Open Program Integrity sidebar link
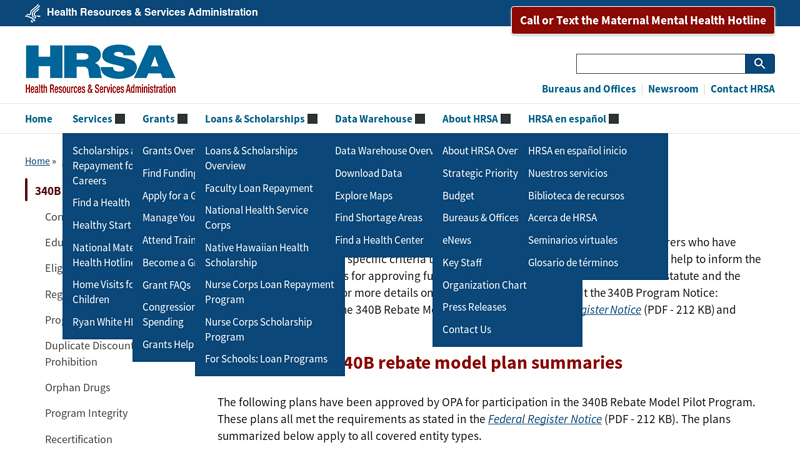This screenshot has height=450, width=800. (x=86, y=413)
